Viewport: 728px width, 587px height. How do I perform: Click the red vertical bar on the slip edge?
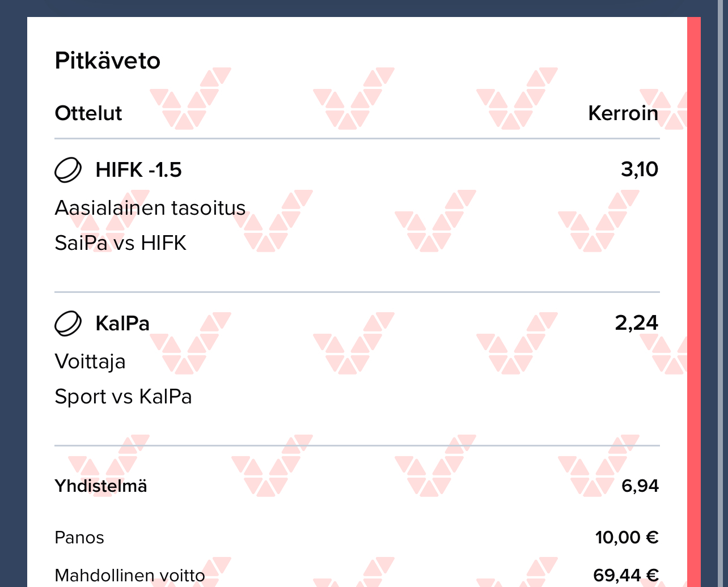(693, 283)
